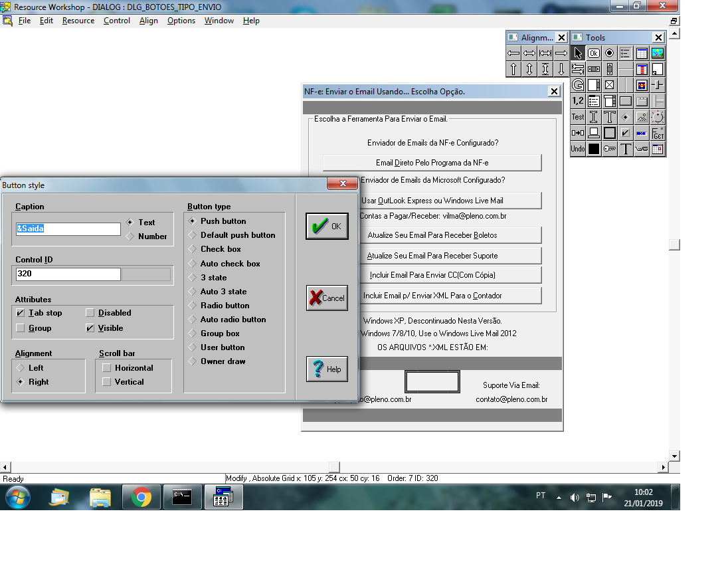Select the Default push button radio option
This screenshot has height=574, width=728.
(193, 235)
